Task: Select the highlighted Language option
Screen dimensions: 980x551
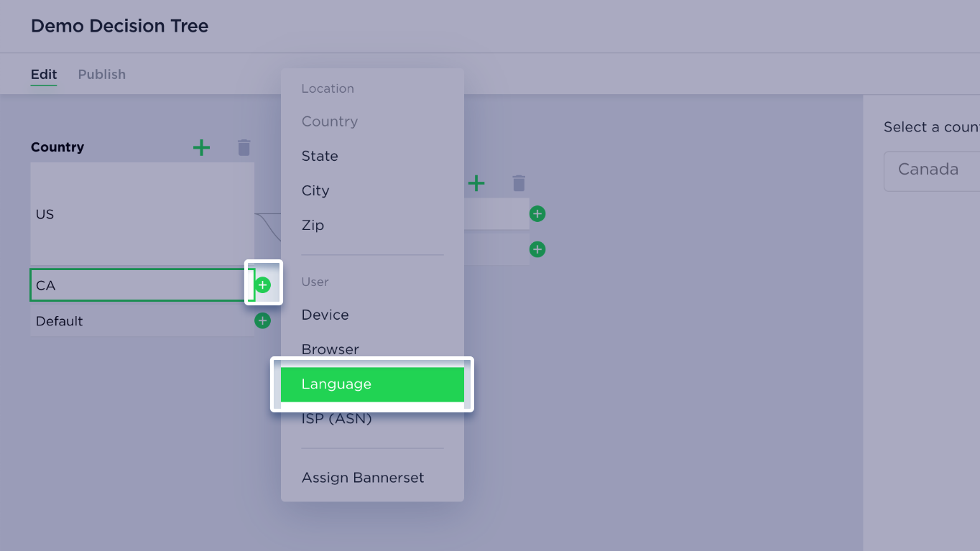Action: click(372, 384)
